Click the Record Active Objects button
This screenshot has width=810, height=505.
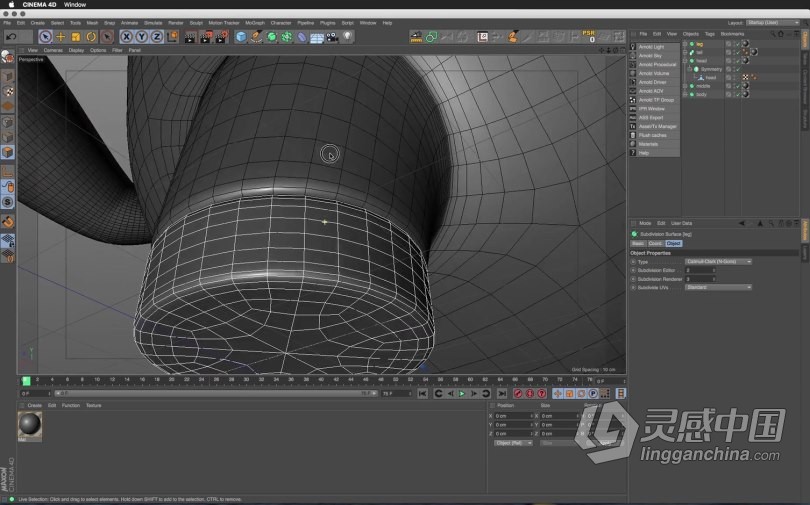coord(518,393)
